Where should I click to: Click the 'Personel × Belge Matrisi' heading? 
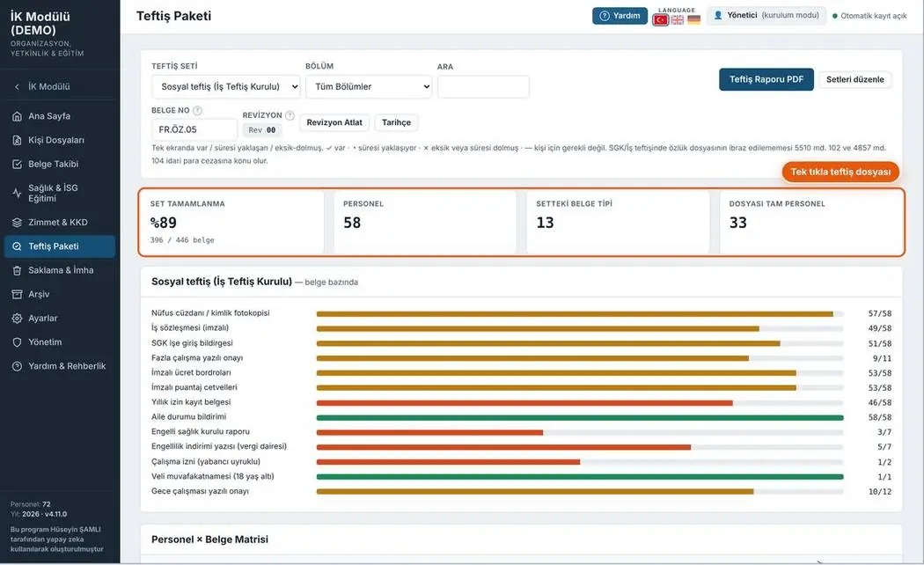pyautogui.click(x=209, y=539)
